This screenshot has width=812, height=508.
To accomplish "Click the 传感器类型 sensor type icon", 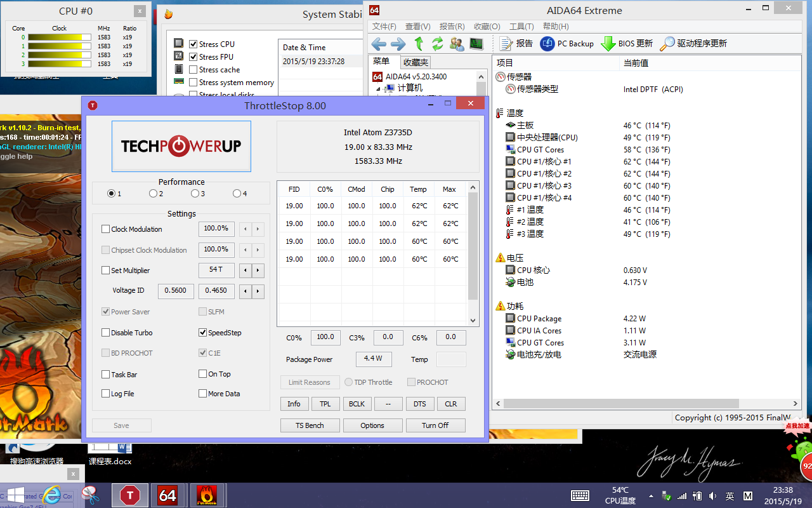I will point(510,89).
